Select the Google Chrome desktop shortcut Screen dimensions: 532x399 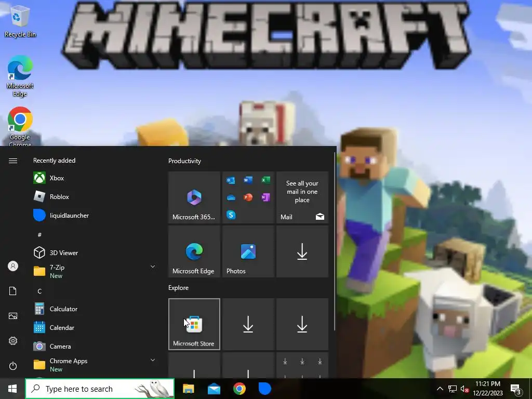(x=20, y=127)
